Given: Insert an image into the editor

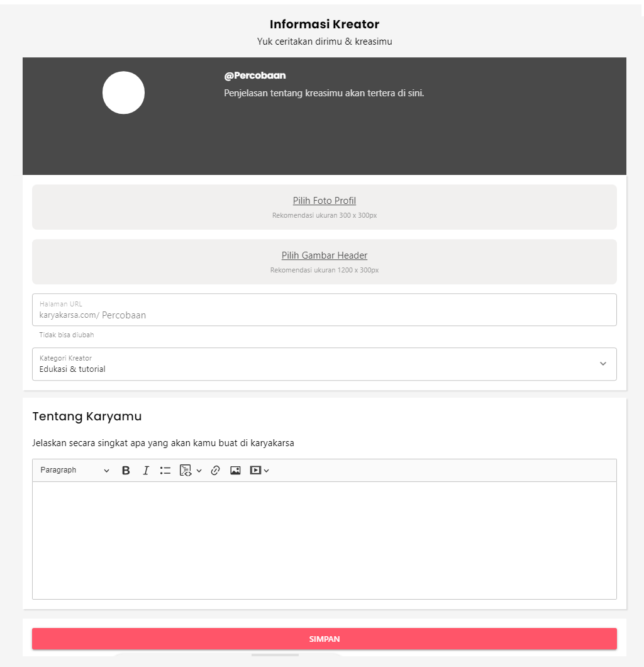Looking at the screenshot, I should click(x=235, y=470).
